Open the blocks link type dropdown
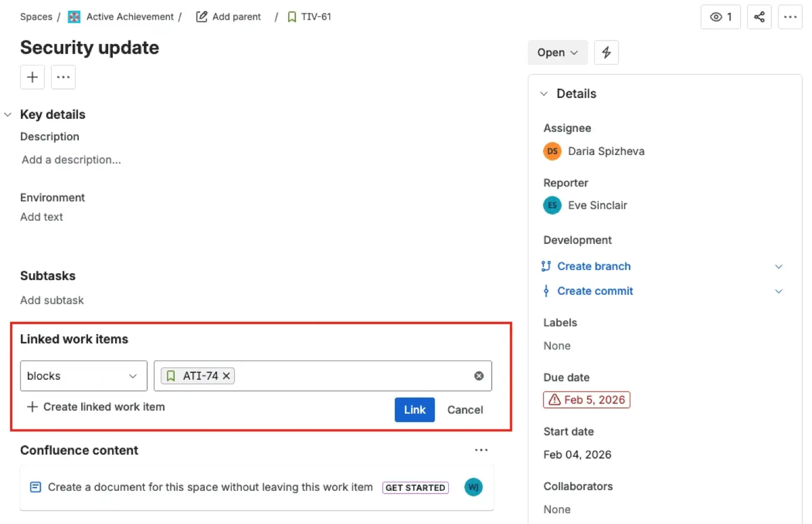This screenshot has height=524, width=812. [83, 375]
